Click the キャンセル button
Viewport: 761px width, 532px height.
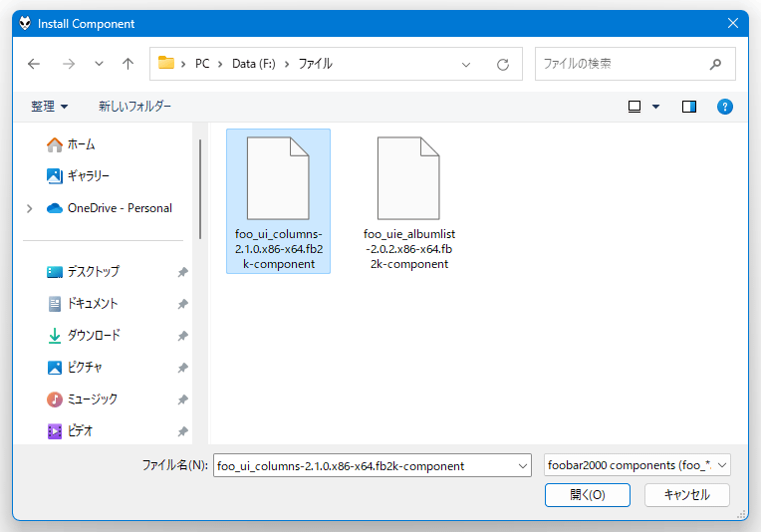(x=686, y=494)
